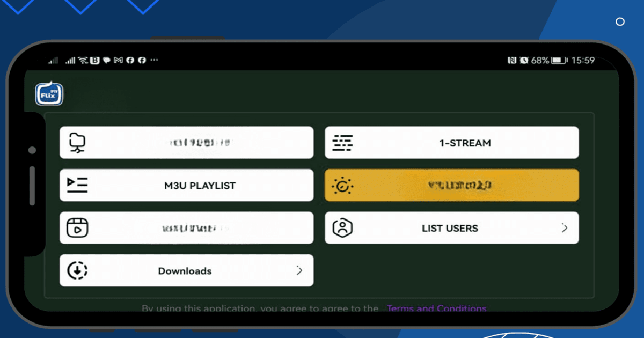Click the user hexagon icon in LIST USERS
644x338 pixels.
pyautogui.click(x=342, y=228)
